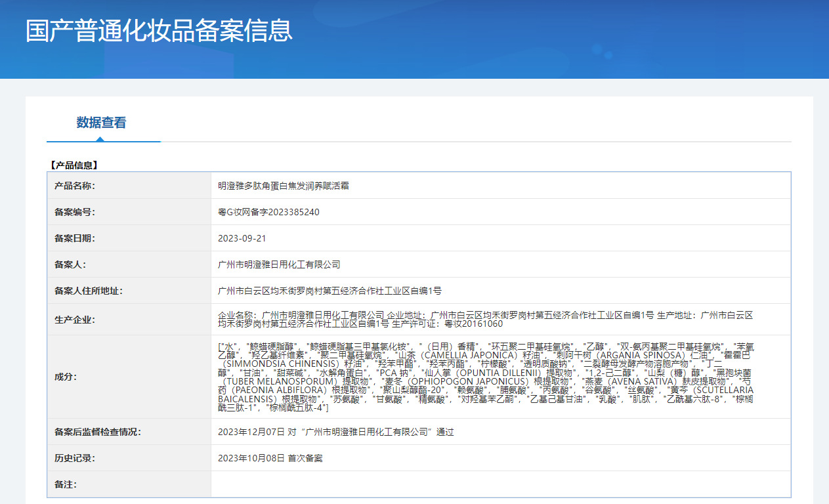Click the 产品名称 label
Image resolution: width=829 pixels, height=504 pixels.
point(75,186)
